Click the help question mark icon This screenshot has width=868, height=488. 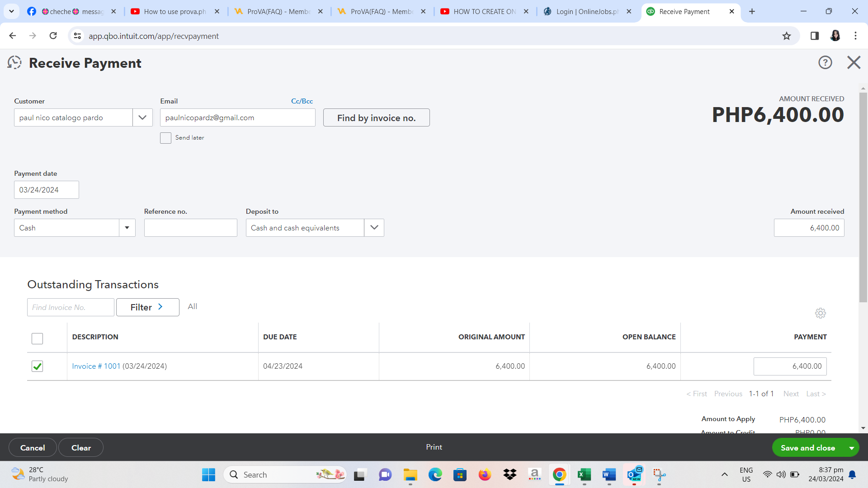[x=825, y=62]
